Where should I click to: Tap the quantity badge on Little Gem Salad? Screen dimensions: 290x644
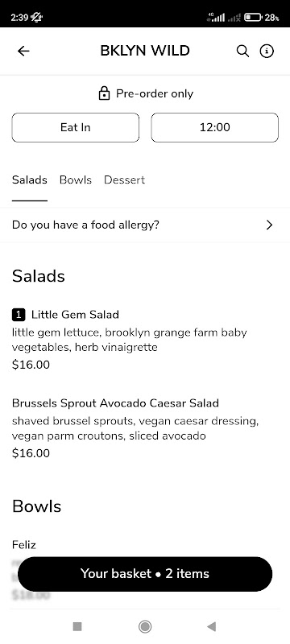pos(19,315)
